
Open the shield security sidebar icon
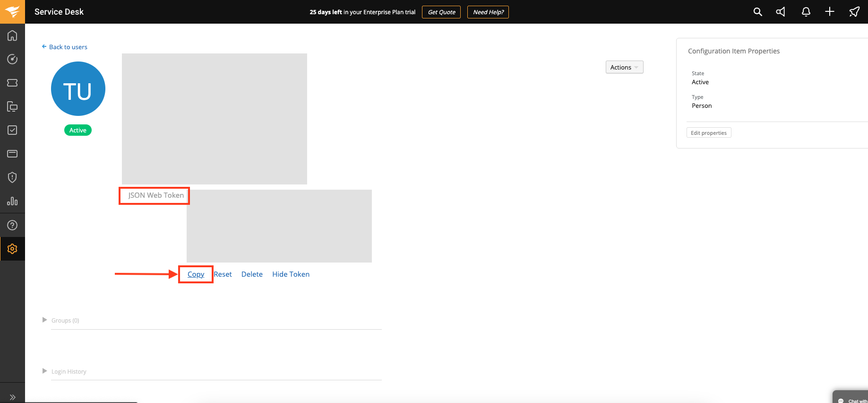(x=12, y=177)
